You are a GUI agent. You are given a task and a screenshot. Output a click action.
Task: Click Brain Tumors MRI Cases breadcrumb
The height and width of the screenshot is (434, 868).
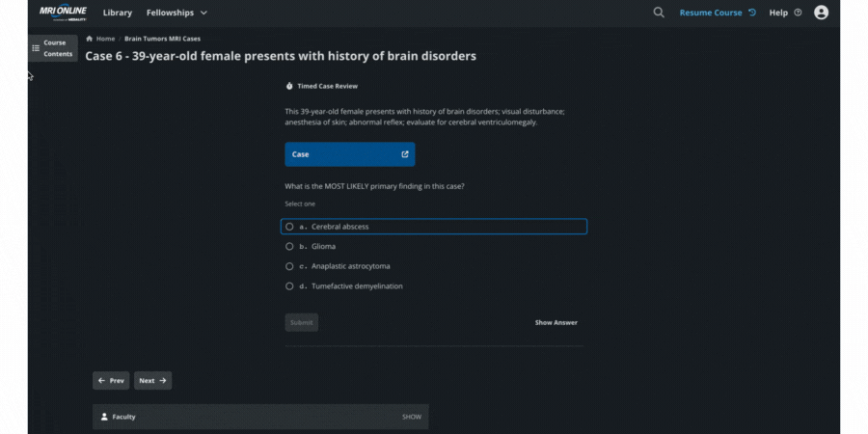tap(162, 39)
